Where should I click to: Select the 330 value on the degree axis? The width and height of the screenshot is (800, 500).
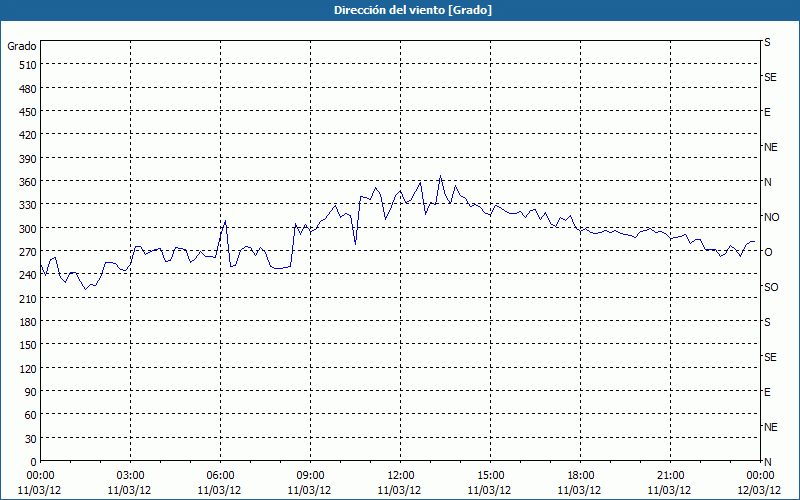tap(28, 205)
